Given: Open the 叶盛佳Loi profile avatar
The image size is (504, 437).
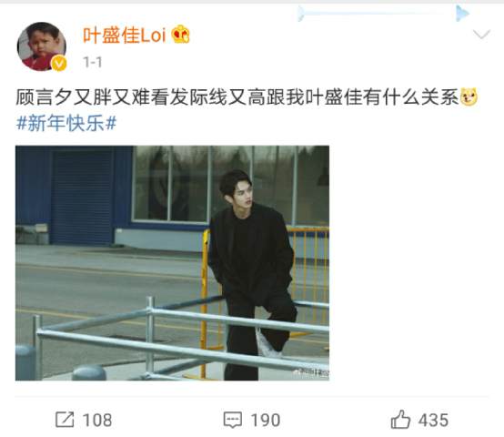Looking at the screenshot, I should point(42,46).
